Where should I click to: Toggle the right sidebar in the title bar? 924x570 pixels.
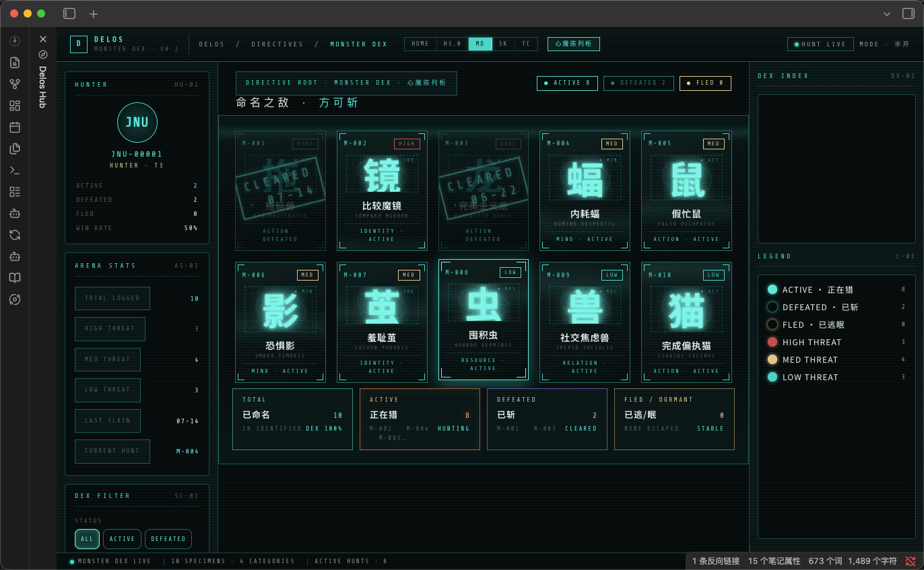[x=908, y=13]
